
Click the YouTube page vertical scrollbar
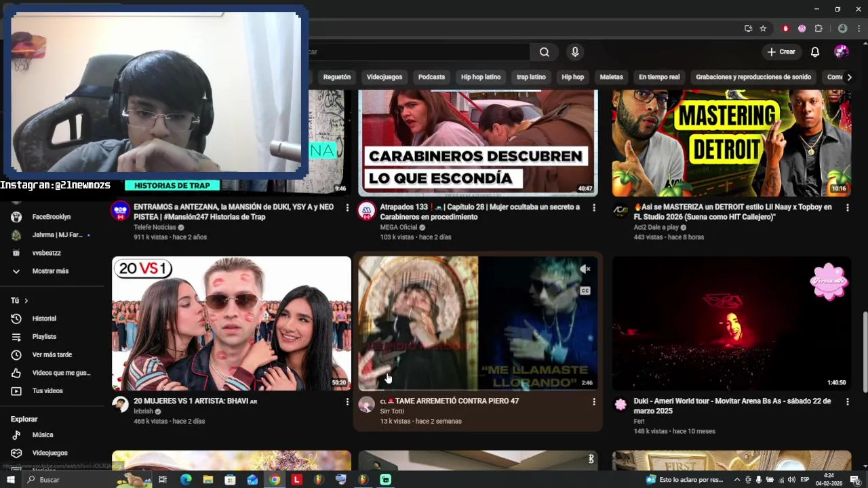(864, 351)
